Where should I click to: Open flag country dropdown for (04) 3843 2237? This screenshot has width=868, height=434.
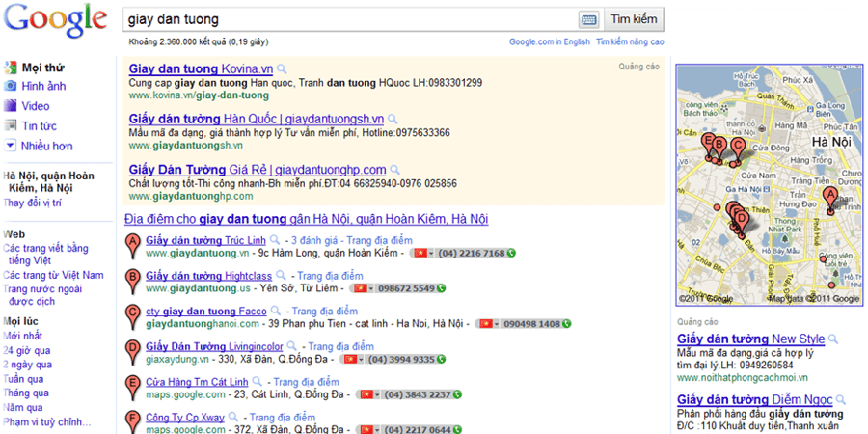click(x=369, y=394)
